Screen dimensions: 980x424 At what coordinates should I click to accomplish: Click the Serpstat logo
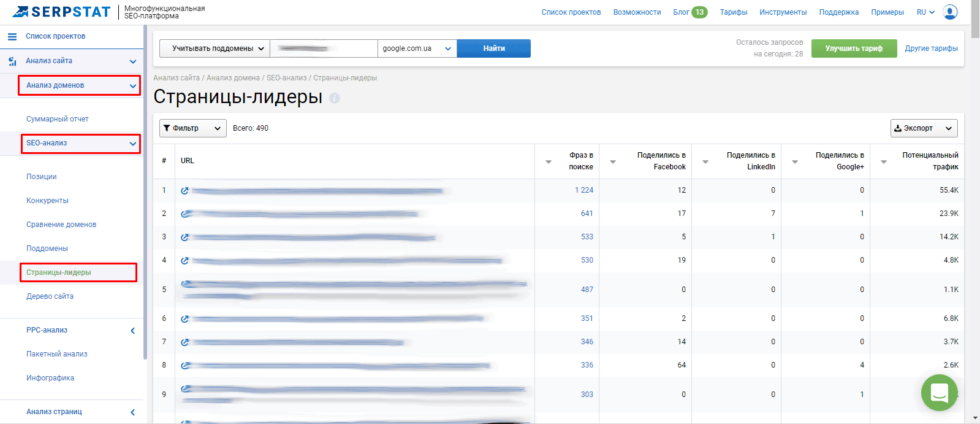pos(61,12)
